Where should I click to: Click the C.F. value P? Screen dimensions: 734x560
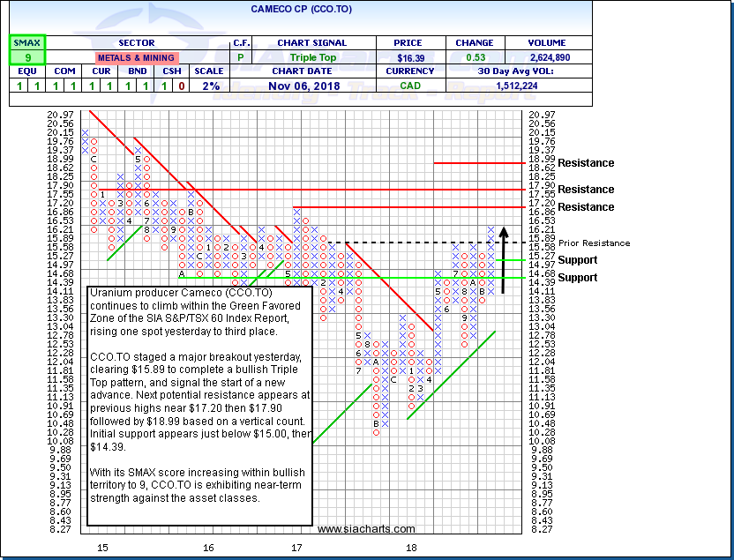click(239, 57)
